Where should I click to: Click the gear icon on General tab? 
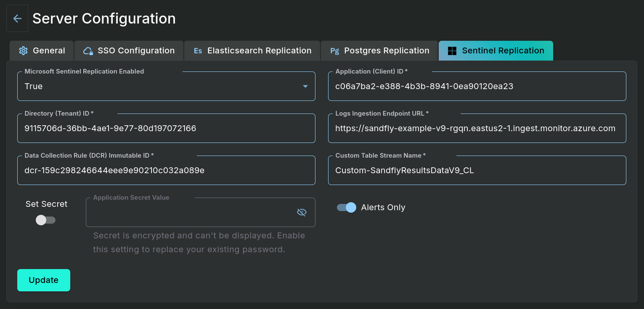(23, 51)
